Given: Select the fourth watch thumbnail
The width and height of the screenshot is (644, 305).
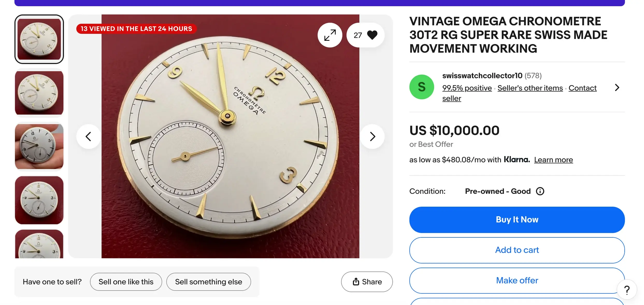Looking at the screenshot, I should [x=39, y=200].
